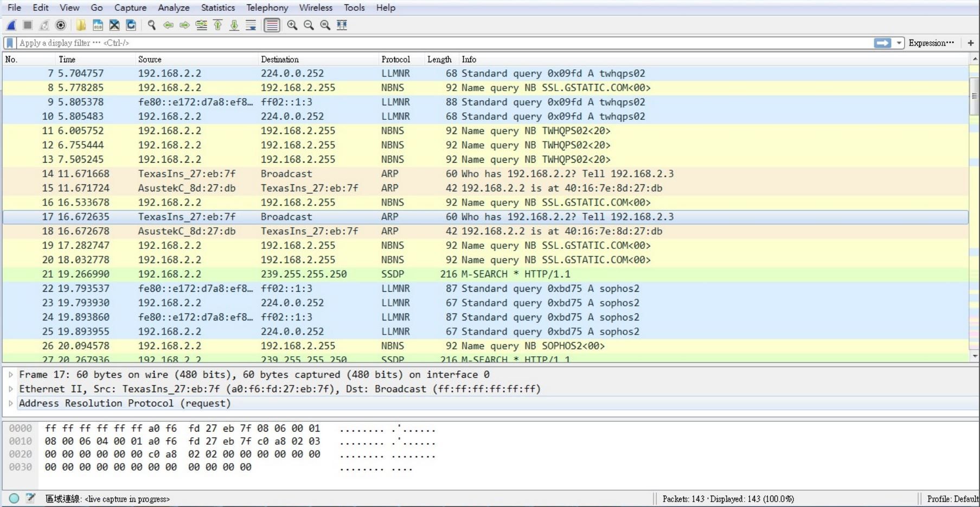Restart the current capture
Image resolution: width=980 pixels, height=507 pixels.
coord(44,25)
